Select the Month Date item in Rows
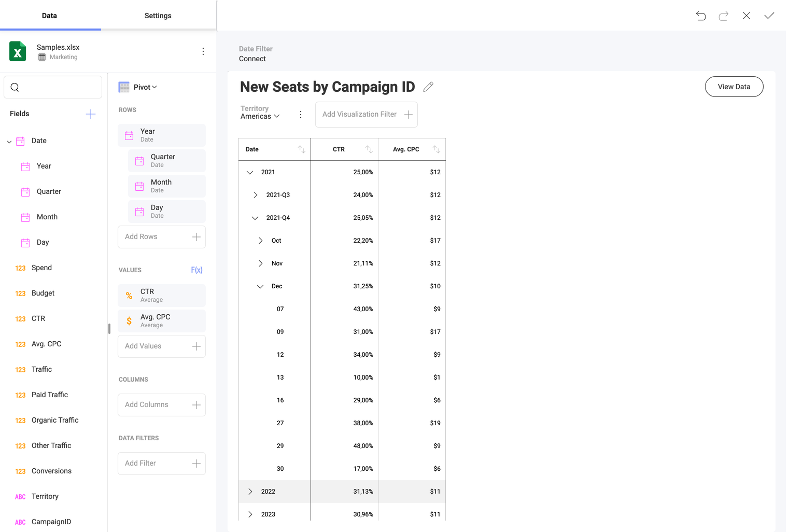This screenshot has height=532, width=789. [167, 186]
